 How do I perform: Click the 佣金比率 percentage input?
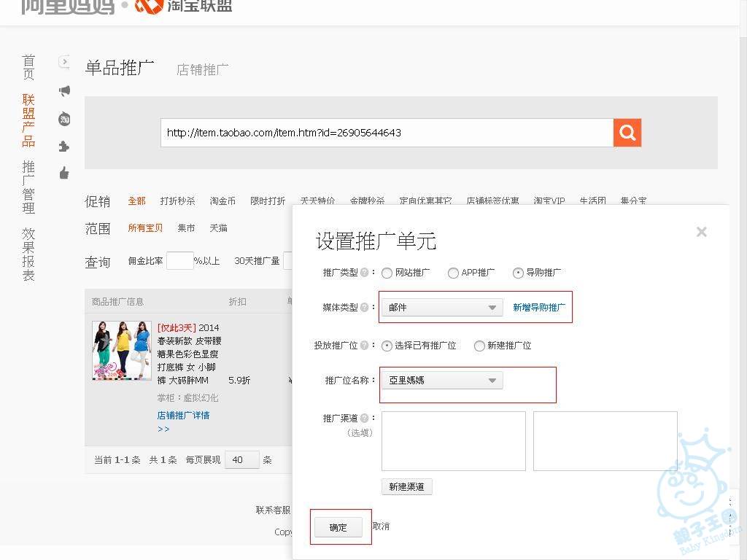click(x=179, y=261)
